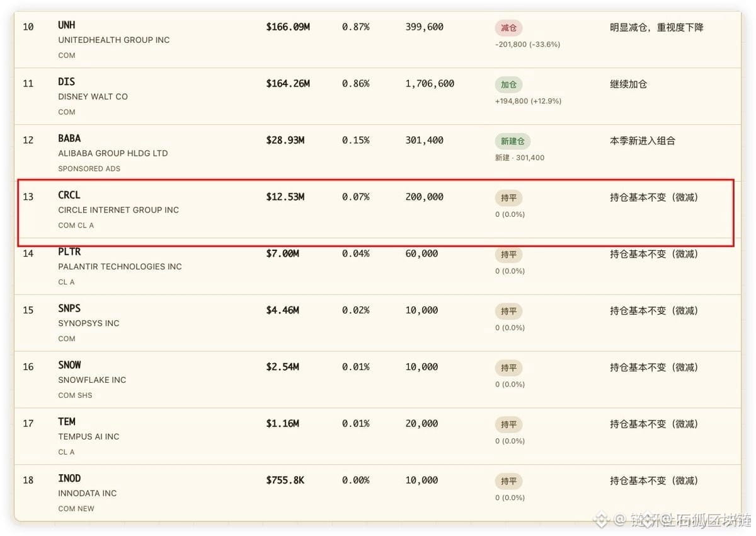Image resolution: width=756 pixels, height=536 pixels.
Task: Click the 持平 badge in the SNOW row
Action: [x=508, y=368]
